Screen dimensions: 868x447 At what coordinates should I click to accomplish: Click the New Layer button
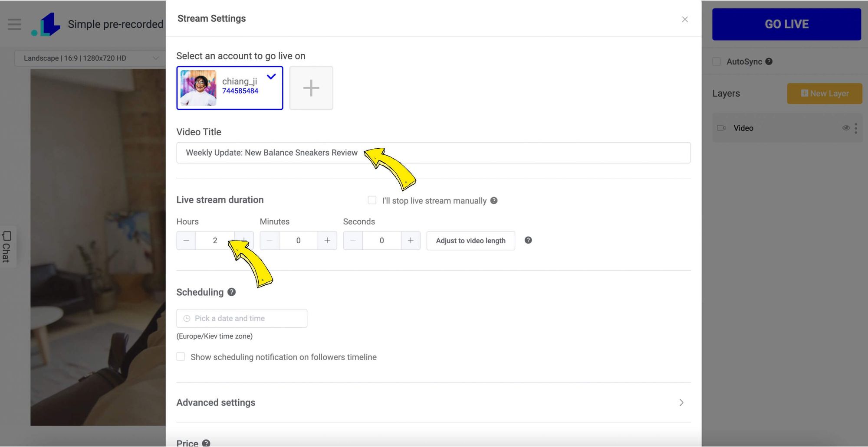[x=824, y=93]
